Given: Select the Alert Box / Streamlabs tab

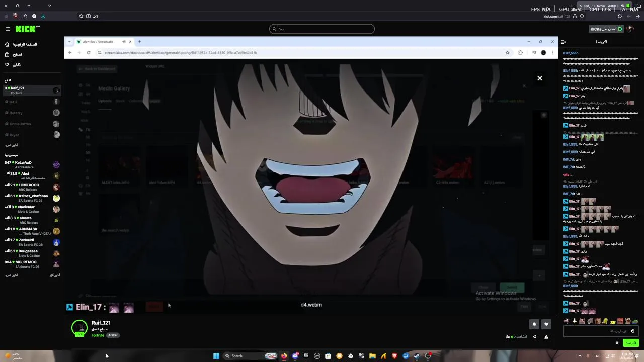Looking at the screenshot, I should point(104,42).
